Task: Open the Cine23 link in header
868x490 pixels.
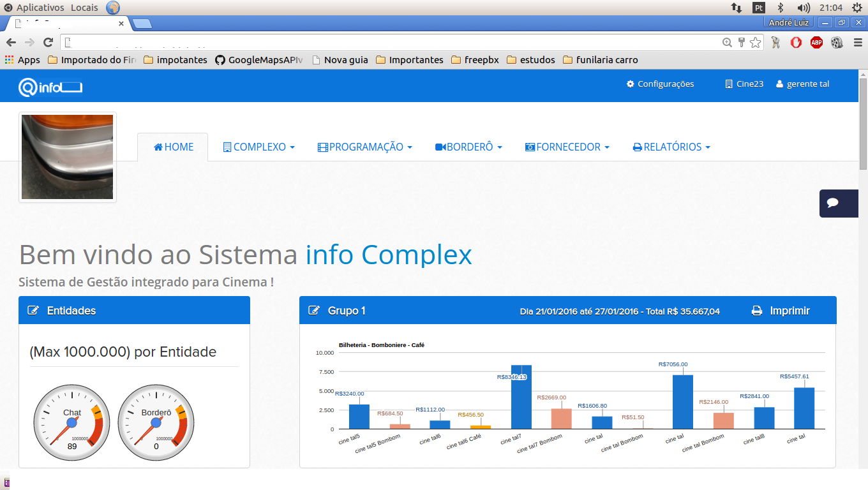Action: coord(744,84)
